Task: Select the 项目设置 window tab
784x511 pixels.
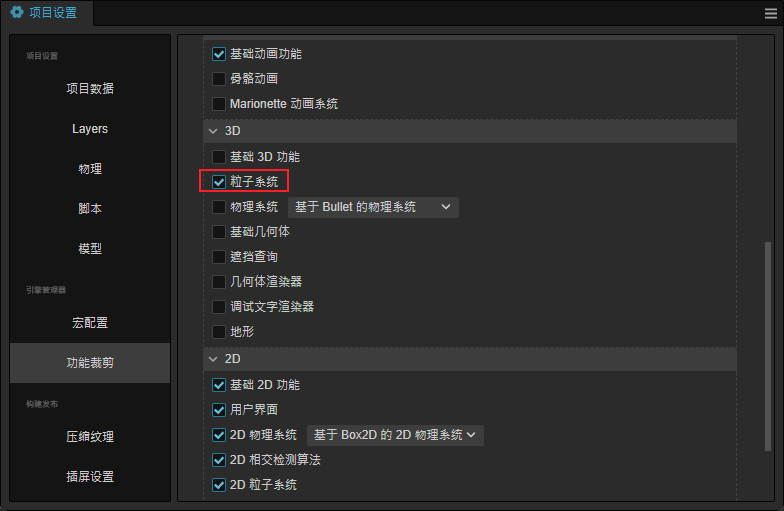Action: pyautogui.click(x=46, y=12)
